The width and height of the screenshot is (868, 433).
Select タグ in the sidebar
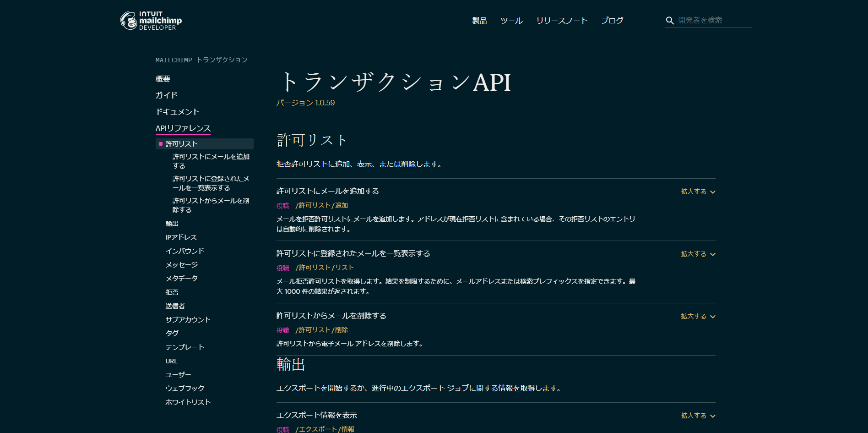click(x=172, y=333)
